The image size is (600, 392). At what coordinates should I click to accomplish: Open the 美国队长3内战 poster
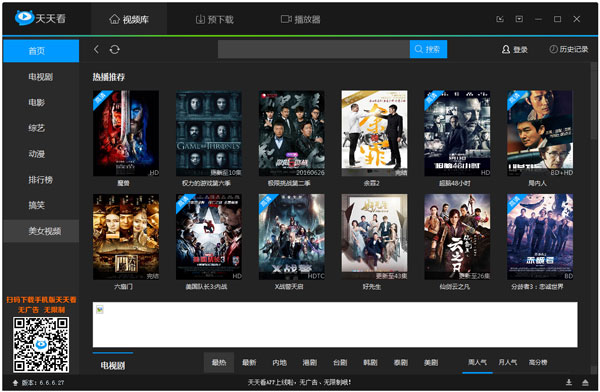tap(209, 237)
